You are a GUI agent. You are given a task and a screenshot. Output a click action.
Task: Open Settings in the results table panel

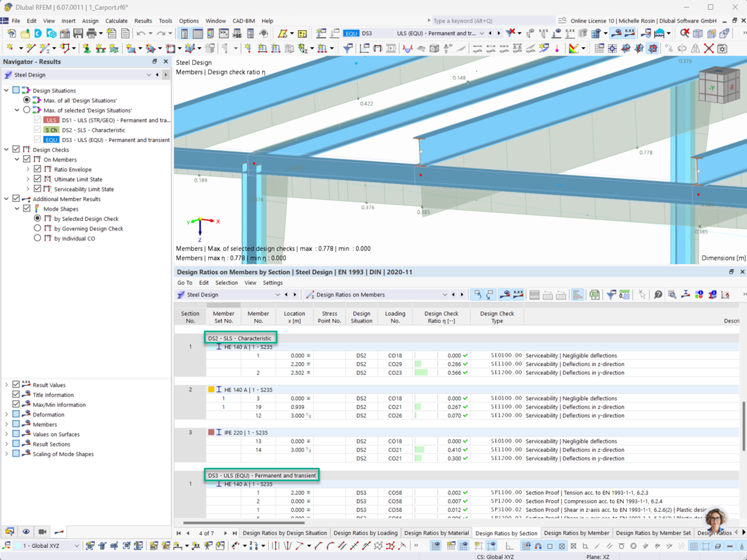[x=272, y=282]
